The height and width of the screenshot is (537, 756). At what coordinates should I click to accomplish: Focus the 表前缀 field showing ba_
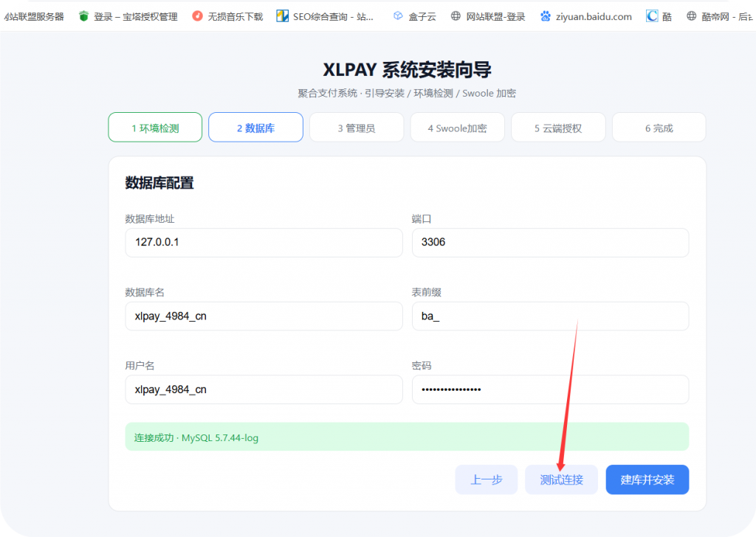point(550,316)
